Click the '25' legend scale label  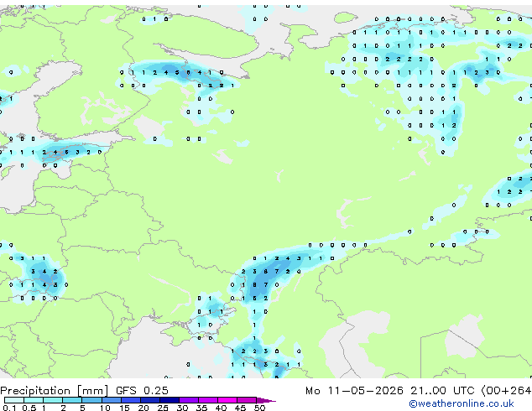point(163,408)
